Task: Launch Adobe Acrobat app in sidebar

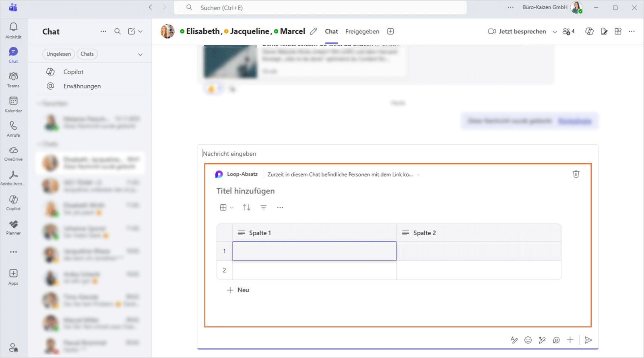Action: 13,178
